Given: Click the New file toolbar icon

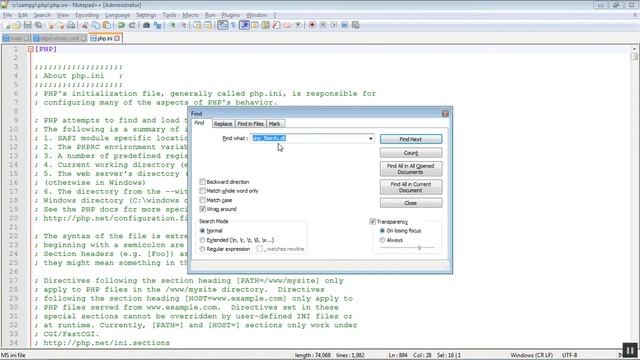Looking at the screenshot, I should click(x=7, y=25).
